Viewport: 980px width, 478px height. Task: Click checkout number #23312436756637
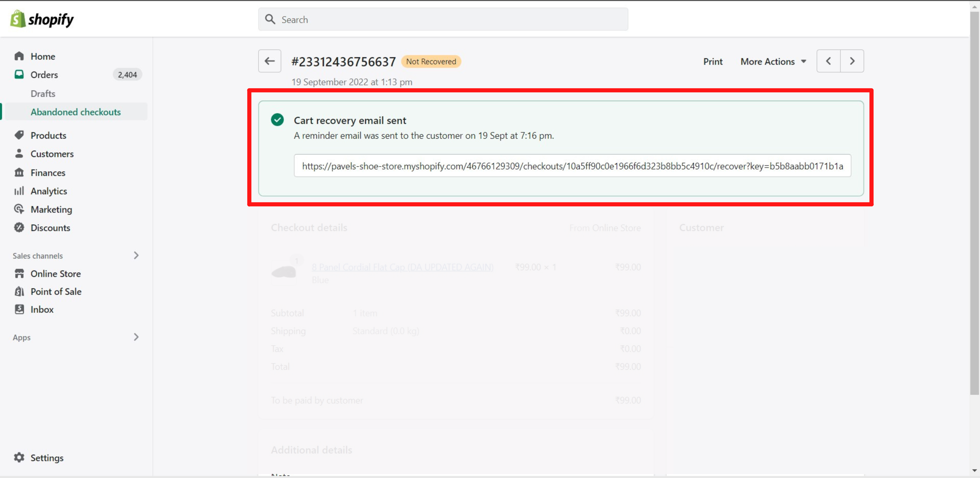click(343, 62)
